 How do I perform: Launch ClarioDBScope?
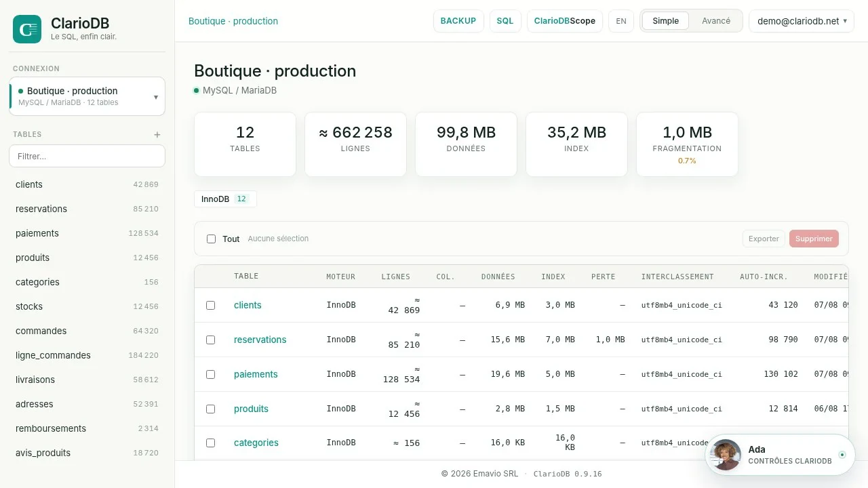[x=565, y=21]
